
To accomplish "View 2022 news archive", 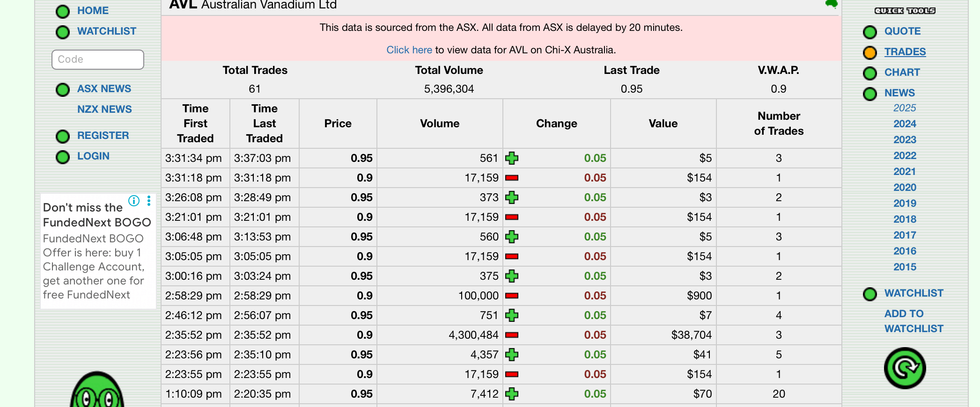I will [x=905, y=155].
